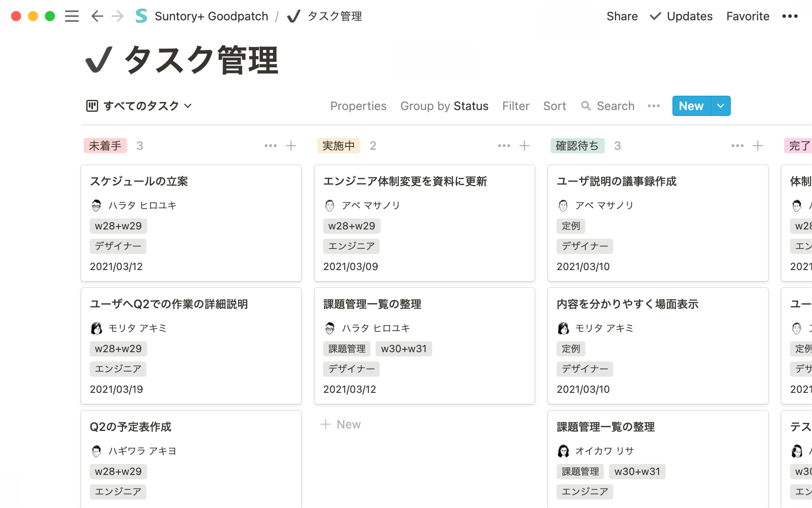812x508 pixels.
Task: Open 実施中 column options menu
Action: tap(504, 146)
